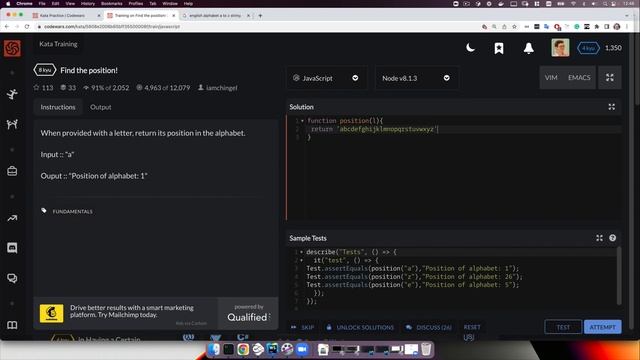This screenshot has width=640, height=360.
Task: Open the JavaScript language dropdown
Action: (326, 78)
